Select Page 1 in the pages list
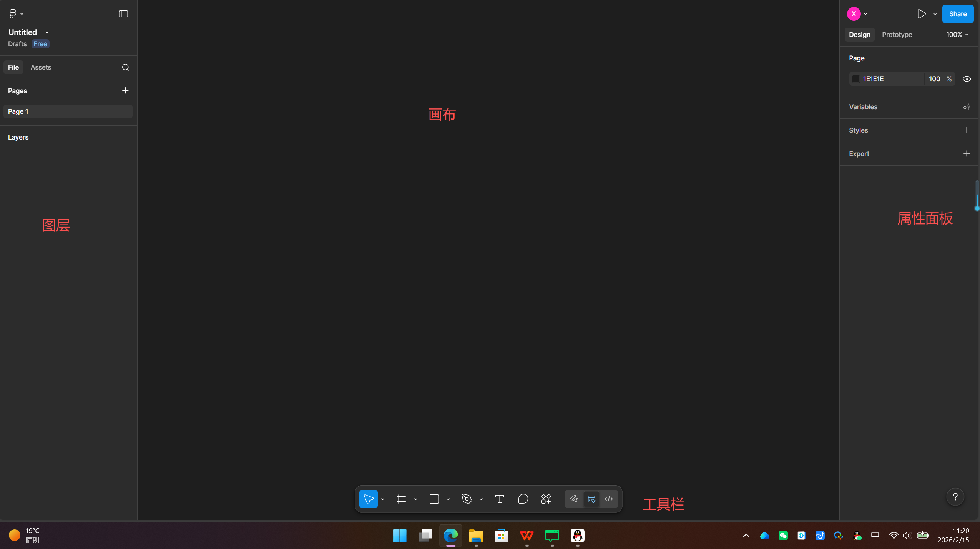This screenshot has width=980, height=549. pos(18,111)
